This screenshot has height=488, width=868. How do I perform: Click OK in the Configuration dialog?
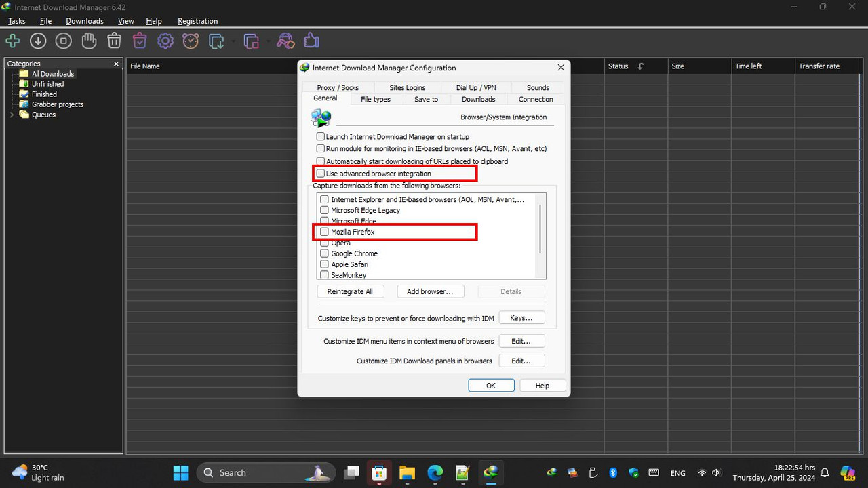pyautogui.click(x=491, y=385)
